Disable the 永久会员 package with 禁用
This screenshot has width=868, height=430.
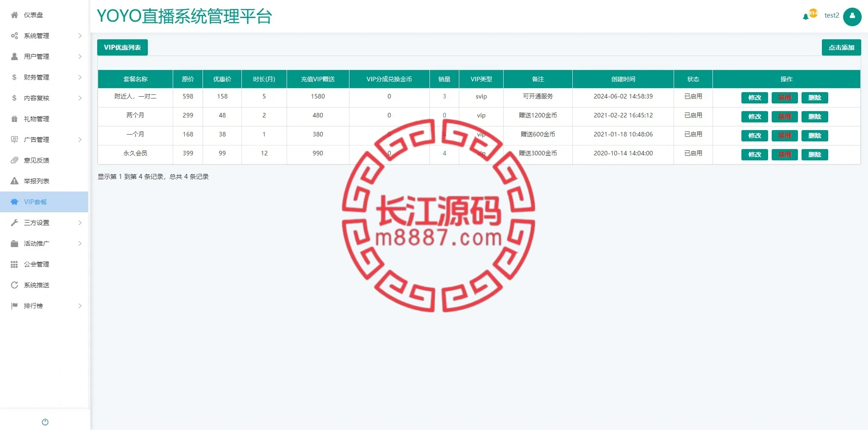pos(785,154)
